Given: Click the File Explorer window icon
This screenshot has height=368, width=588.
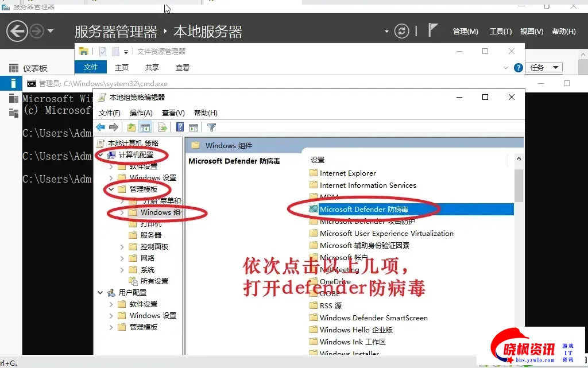Looking at the screenshot, I should pyautogui.click(x=84, y=51).
